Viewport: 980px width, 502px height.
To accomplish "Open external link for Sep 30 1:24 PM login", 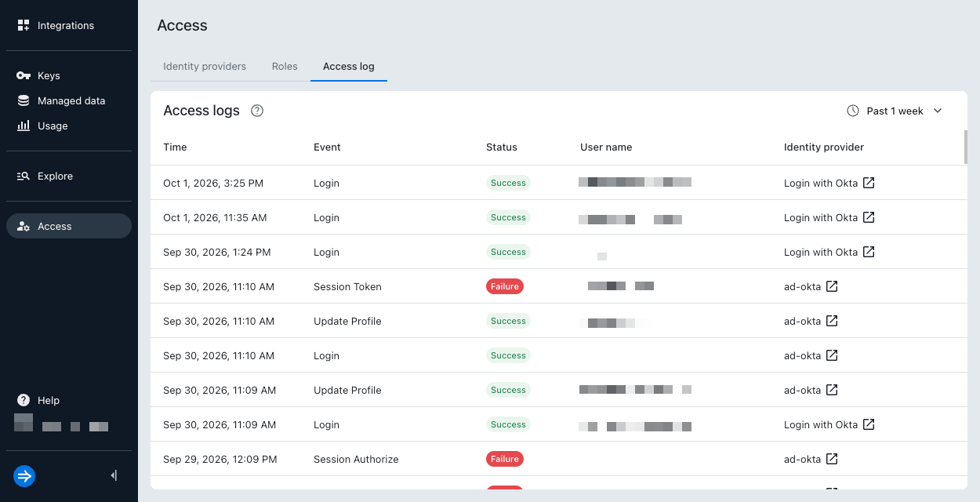I will (869, 252).
